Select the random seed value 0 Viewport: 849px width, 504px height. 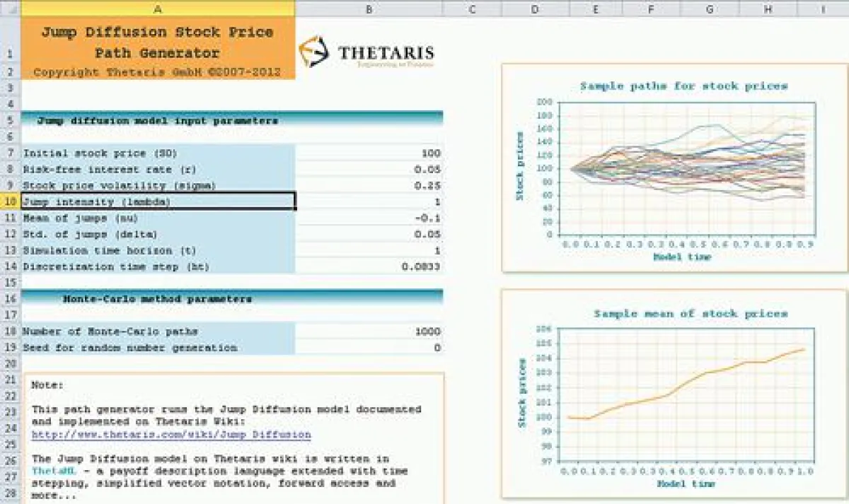pyautogui.click(x=369, y=348)
